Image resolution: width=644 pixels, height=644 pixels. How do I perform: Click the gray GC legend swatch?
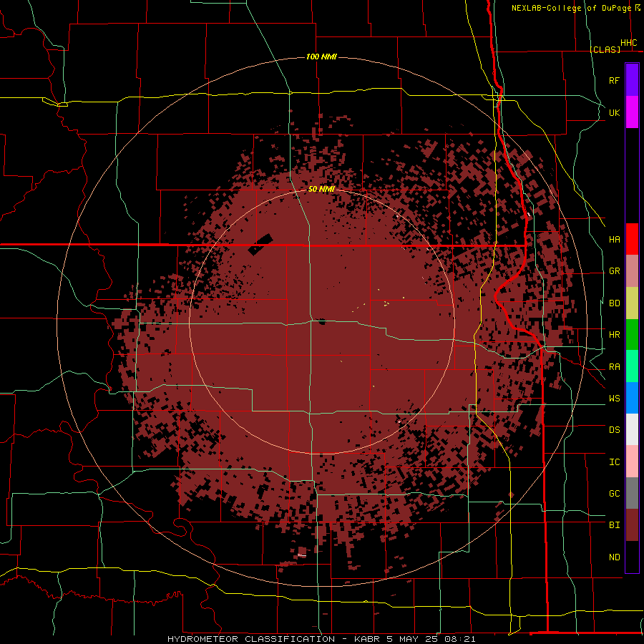coord(632,493)
